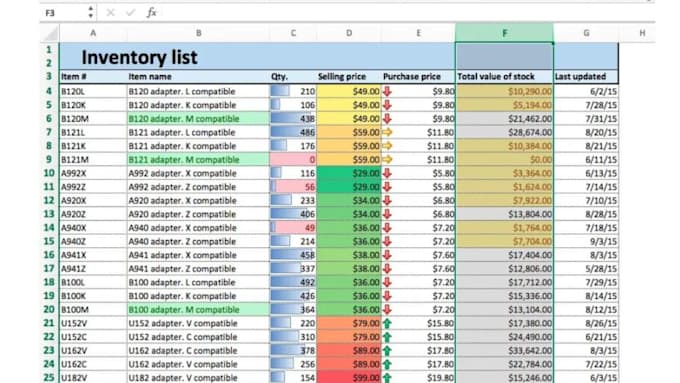This screenshot has height=383, width=680.
Task: Click the 'Last updated' header cell
Action: pos(586,77)
